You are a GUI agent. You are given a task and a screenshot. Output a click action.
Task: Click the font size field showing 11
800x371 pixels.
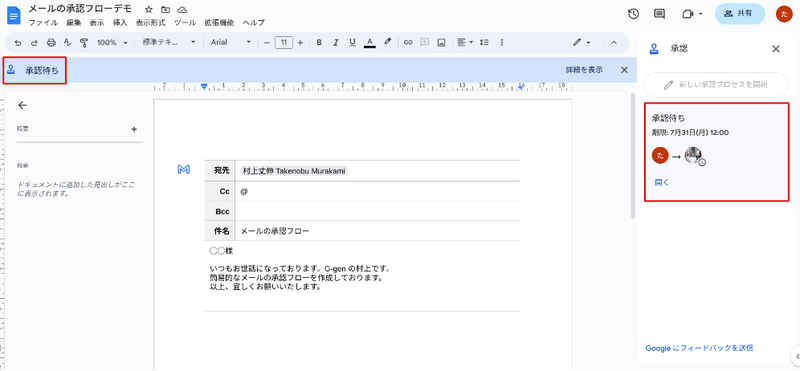coord(284,42)
